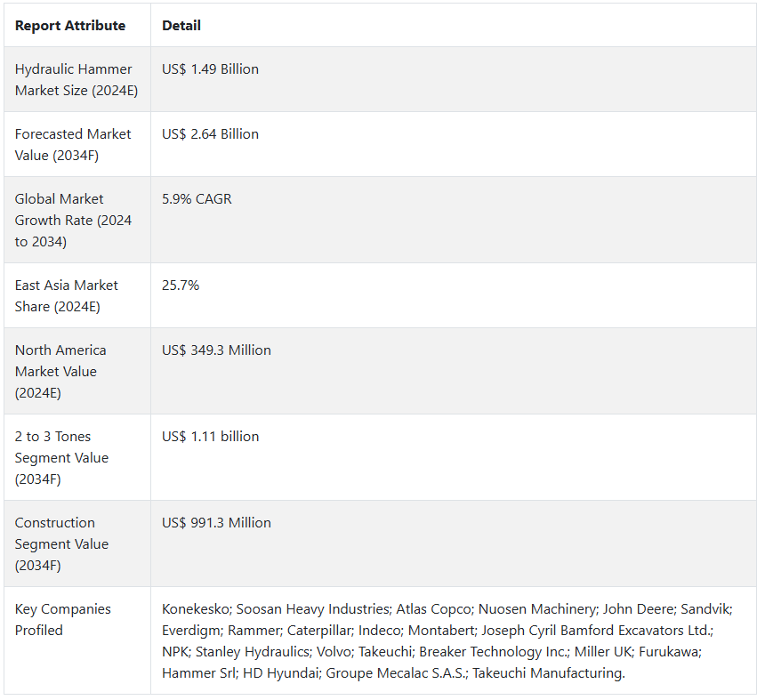
Task: Click the 'US$ 1.11 billion' value
Action: tap(210, 437)
